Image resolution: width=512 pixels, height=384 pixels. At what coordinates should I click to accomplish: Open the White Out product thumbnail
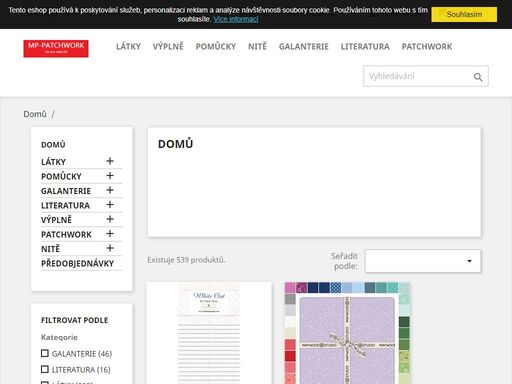click(x=209, y=333)
